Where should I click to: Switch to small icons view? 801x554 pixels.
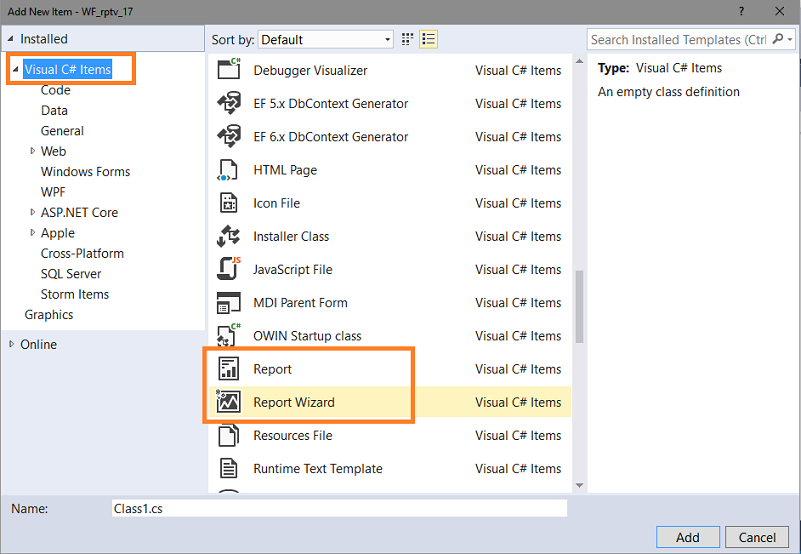click(407, 39)
